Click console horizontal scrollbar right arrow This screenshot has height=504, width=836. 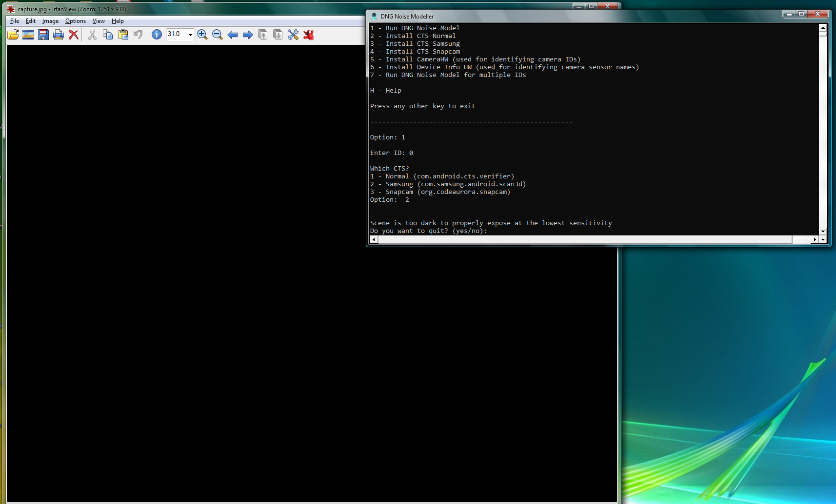[x=815, y=239]
